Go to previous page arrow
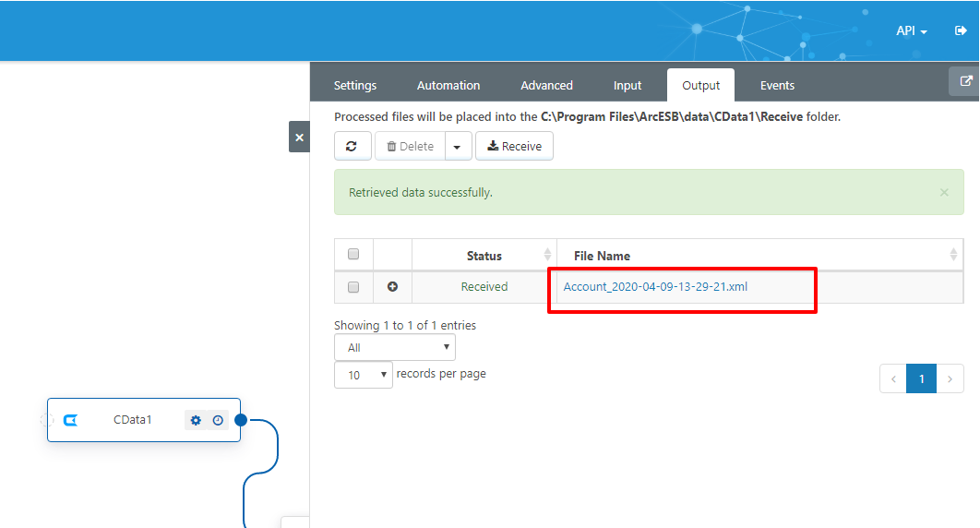980x528 pixels. [x=893, y=378]
